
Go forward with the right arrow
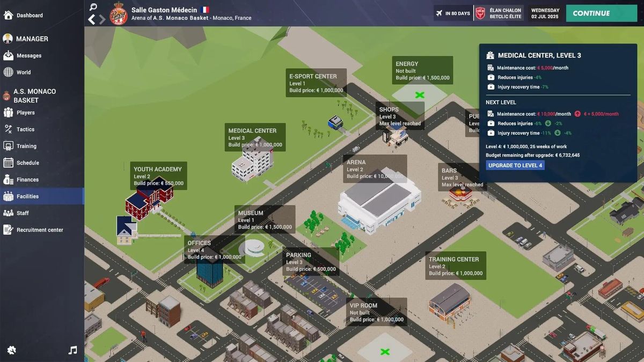pos(102,20)
